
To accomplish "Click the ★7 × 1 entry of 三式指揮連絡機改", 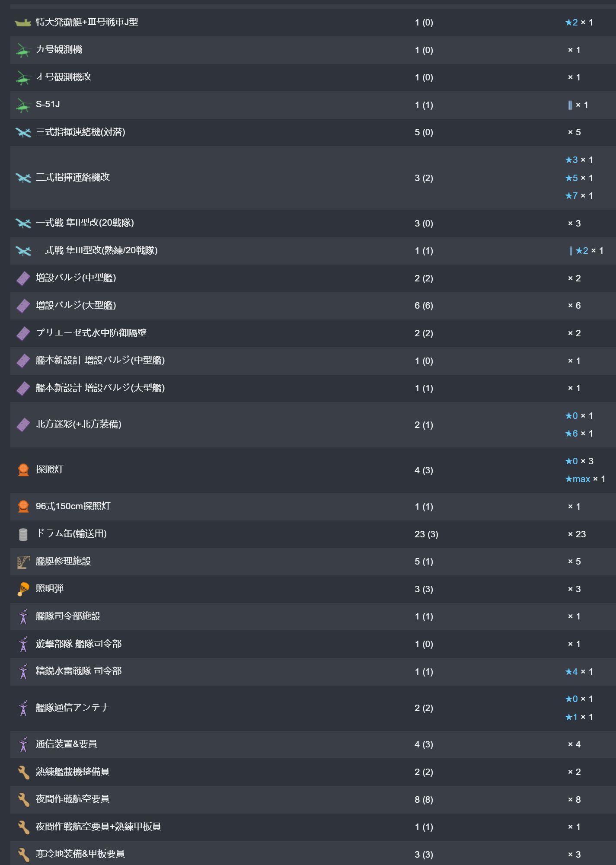I will 579,196.
